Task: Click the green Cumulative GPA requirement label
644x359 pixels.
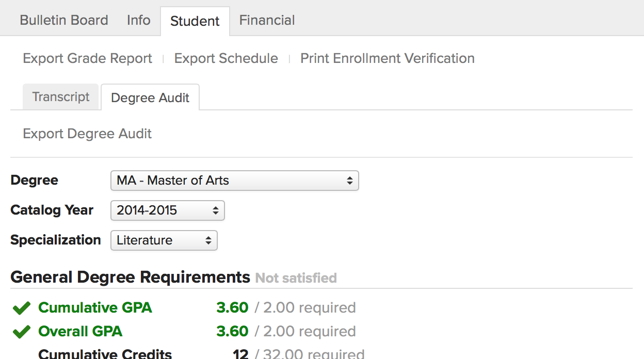Action: click(x=95, y=308)
